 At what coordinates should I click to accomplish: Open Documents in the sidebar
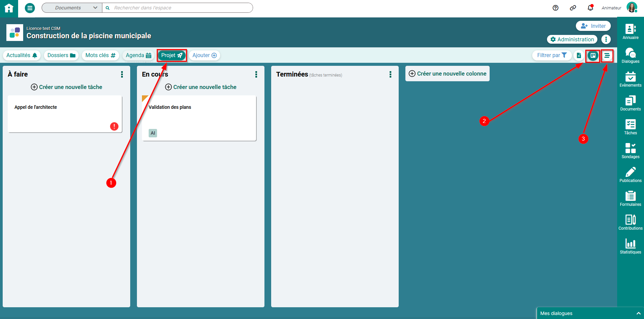click(x=631, y=103)
